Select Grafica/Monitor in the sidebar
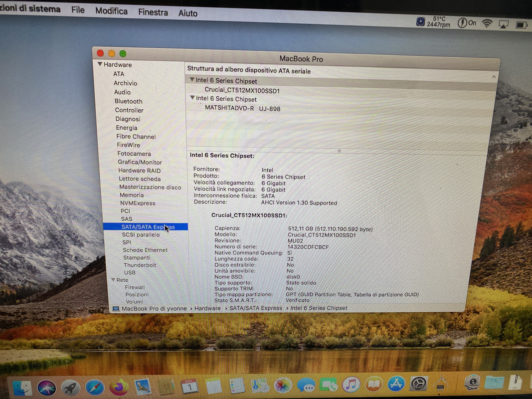Image resolution: width=532 pixels, height=399 pixels. click(140, 162)
